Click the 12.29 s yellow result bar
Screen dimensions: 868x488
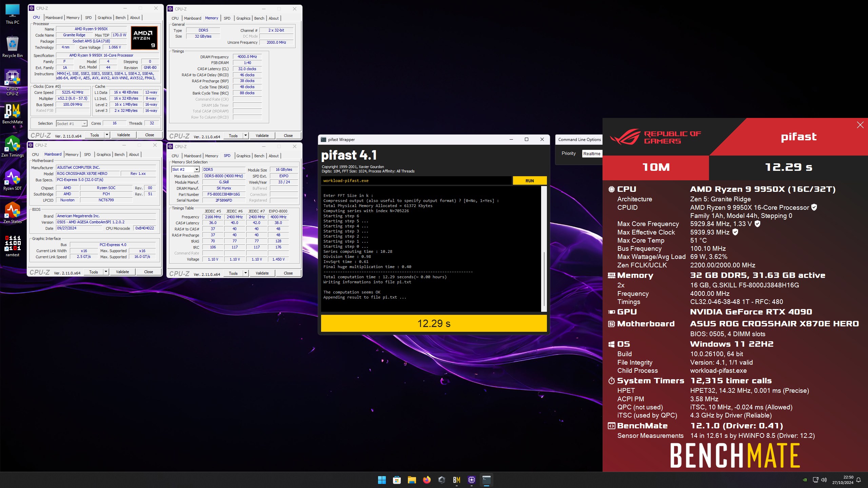pos(434,323)
